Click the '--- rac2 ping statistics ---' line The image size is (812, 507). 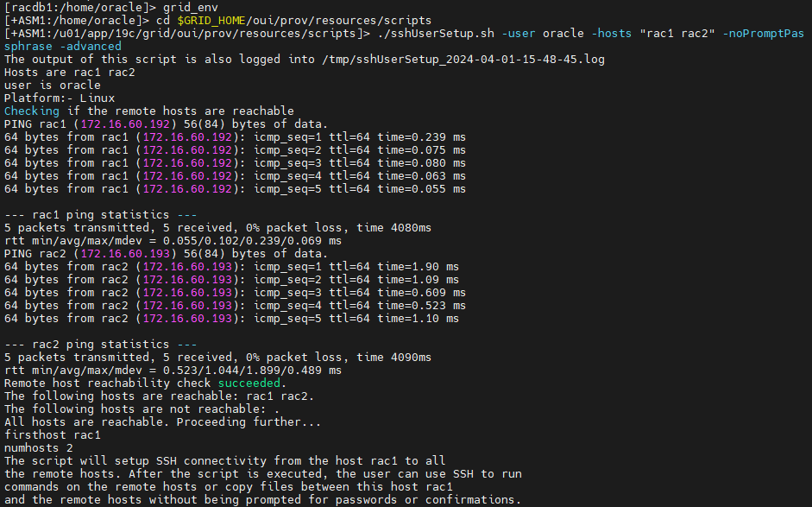[100, 345]
